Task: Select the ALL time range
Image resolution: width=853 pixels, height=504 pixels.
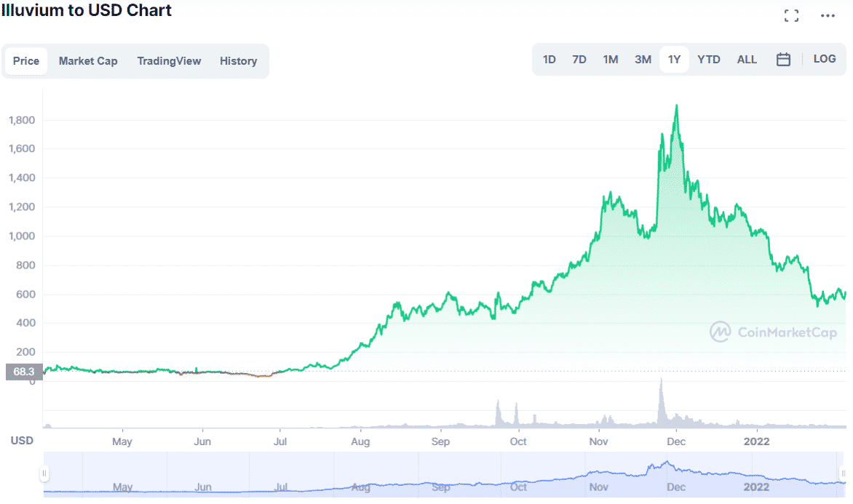Action: (747, 59)
